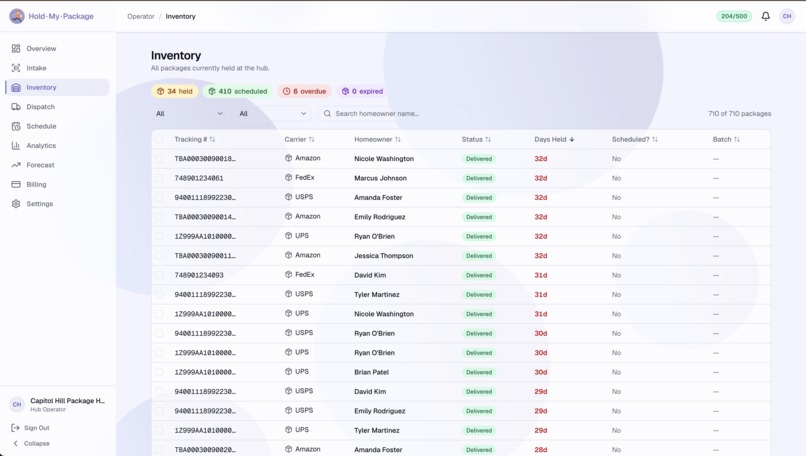Open the second All filter dropdown

click(272, 114)
